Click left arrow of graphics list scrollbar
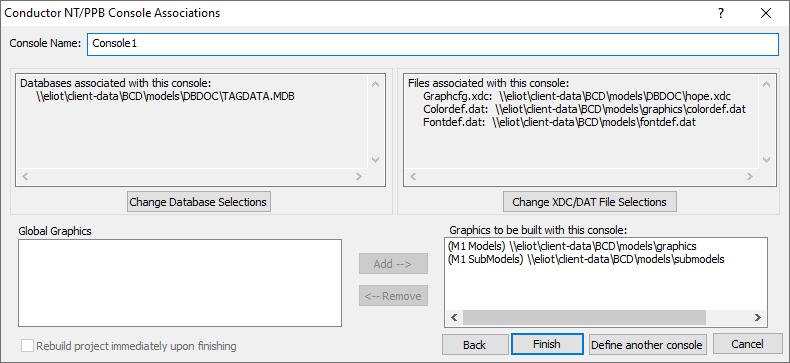This screenshot has width=790, height=363. click(x=454, y=318)
